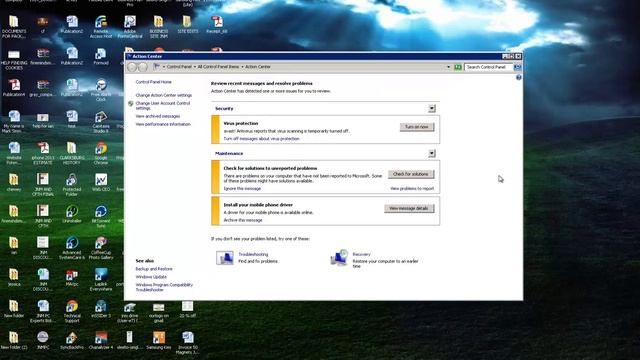640x360 pixels.
Task: Open dropdown arrow after All Control Panel Items breadcrumb
Action: click(242, 67)
